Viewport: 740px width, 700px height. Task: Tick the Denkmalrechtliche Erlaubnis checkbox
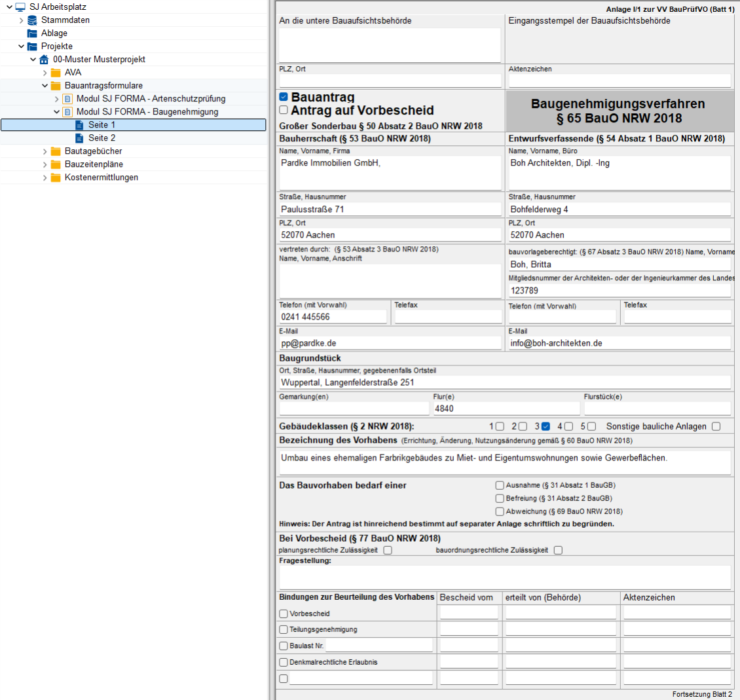[x=284, y=662]
